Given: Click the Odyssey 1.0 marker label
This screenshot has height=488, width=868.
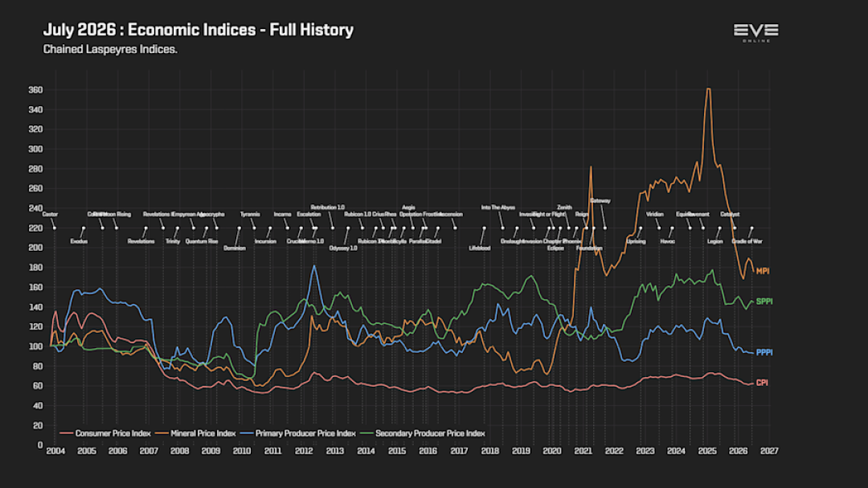Looking at the screenshot, I should (x=343, y=248).
